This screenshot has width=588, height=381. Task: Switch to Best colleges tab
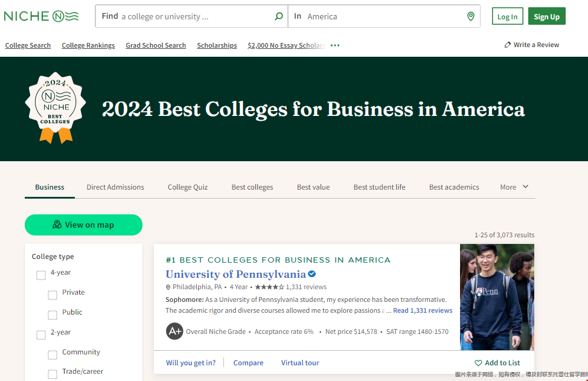(x=252, y=187)
